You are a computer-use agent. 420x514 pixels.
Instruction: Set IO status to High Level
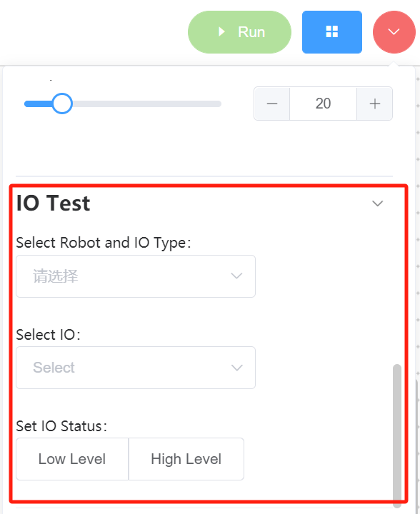[x=186, y=459]
